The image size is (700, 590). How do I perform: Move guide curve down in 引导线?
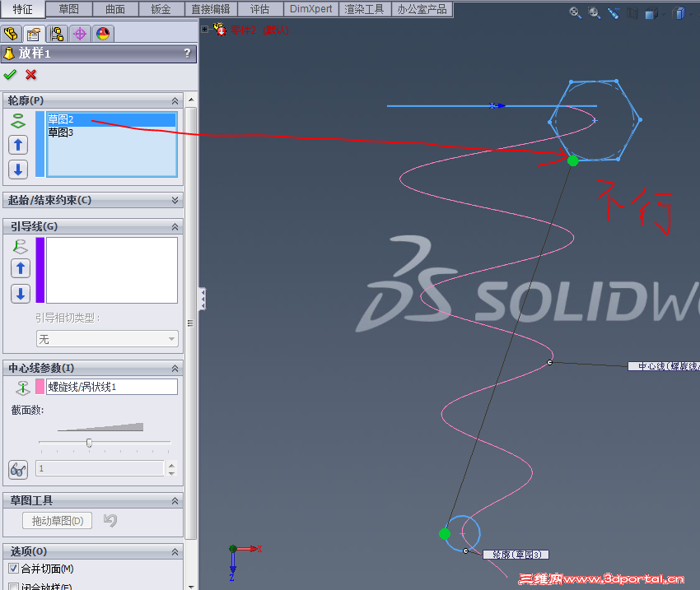coord(20,294)
